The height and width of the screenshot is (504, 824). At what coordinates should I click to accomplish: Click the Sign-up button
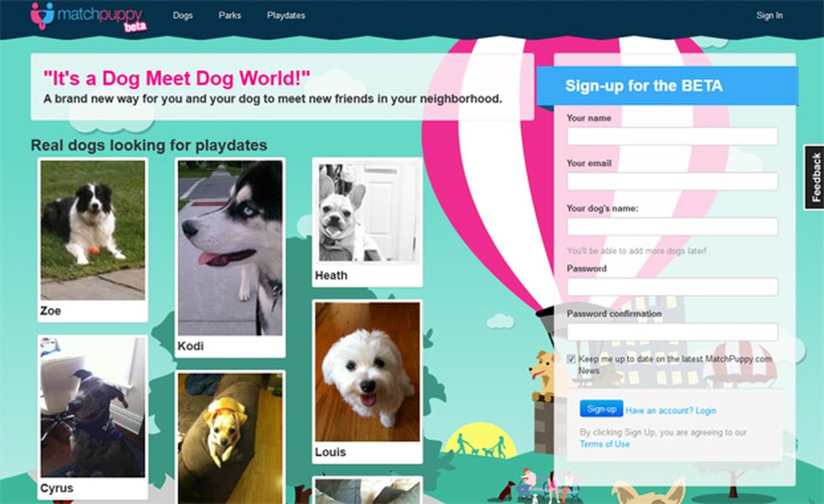601,409
